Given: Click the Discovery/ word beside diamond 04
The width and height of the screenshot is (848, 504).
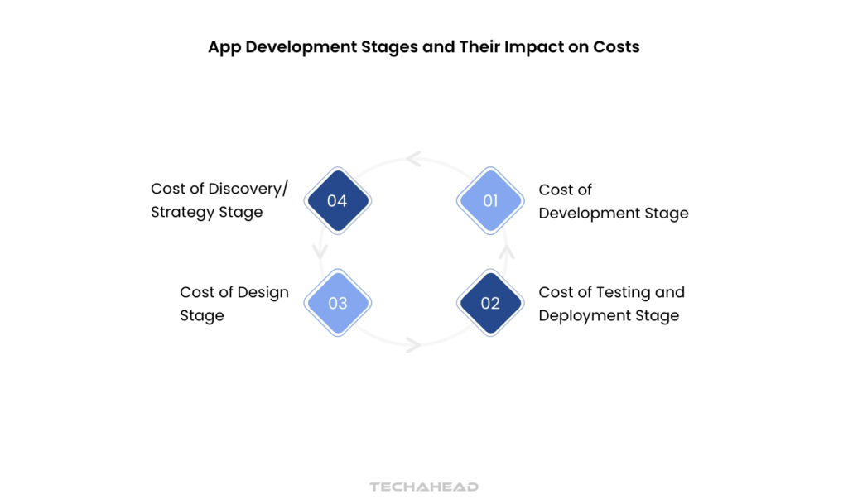Looking at the screenshot, I should point(248,189).
